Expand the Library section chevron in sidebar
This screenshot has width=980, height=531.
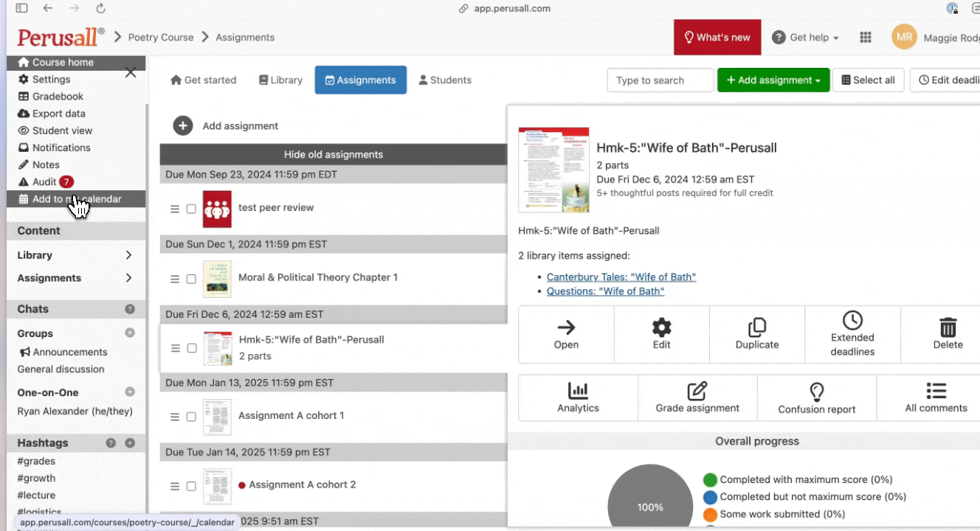click(x=128, y=255)
